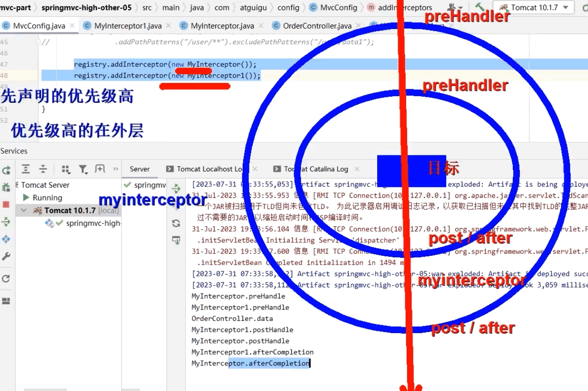Close the MyInterceptor1.java tab

point(169,26)
